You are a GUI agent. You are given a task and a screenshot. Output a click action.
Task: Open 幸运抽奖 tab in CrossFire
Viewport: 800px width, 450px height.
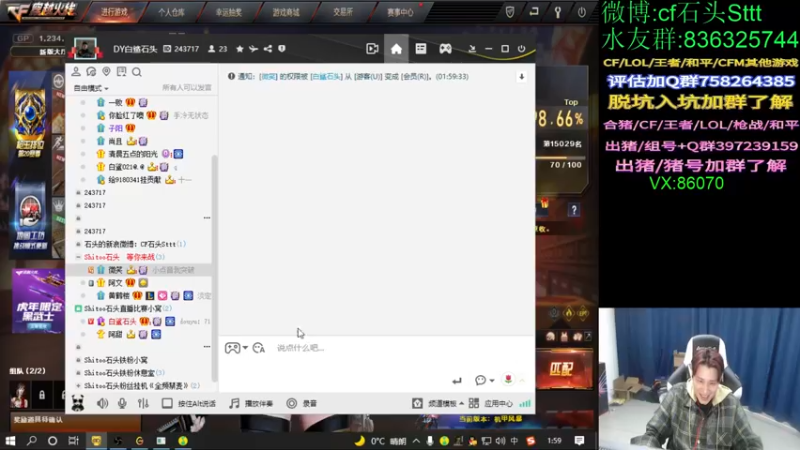(x=229, y=12)
